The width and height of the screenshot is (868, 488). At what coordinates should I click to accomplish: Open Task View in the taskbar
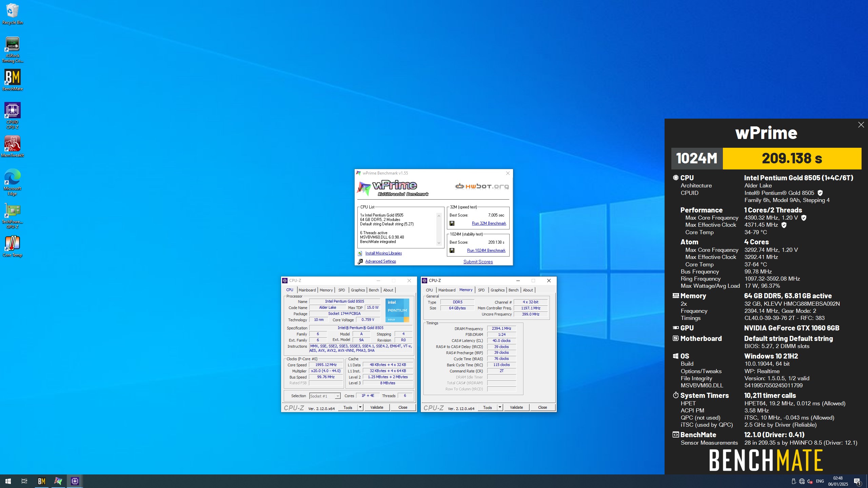[24, 481]
